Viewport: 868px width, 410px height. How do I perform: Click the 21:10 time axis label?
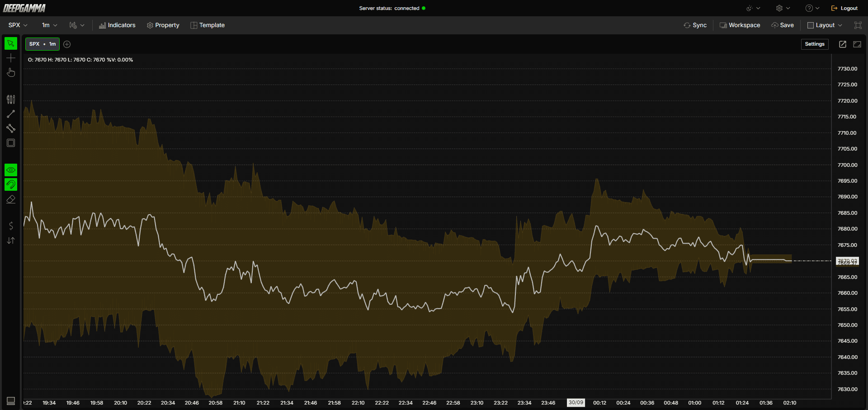(239, 403)
